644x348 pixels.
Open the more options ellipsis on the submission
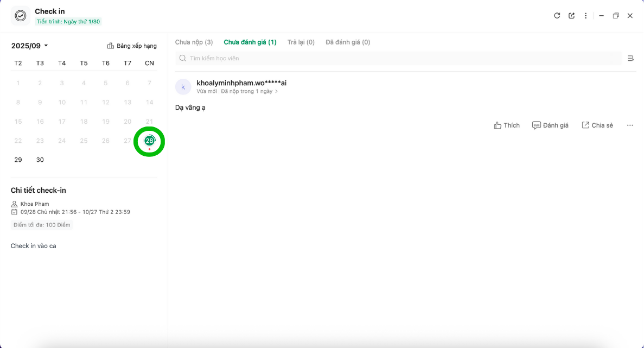click(630, 125)
